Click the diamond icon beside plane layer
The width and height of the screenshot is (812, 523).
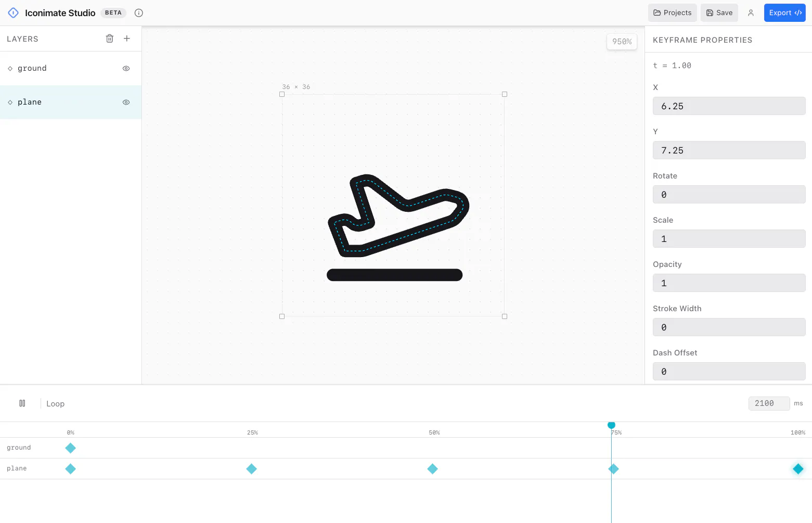tap(10, 103)
